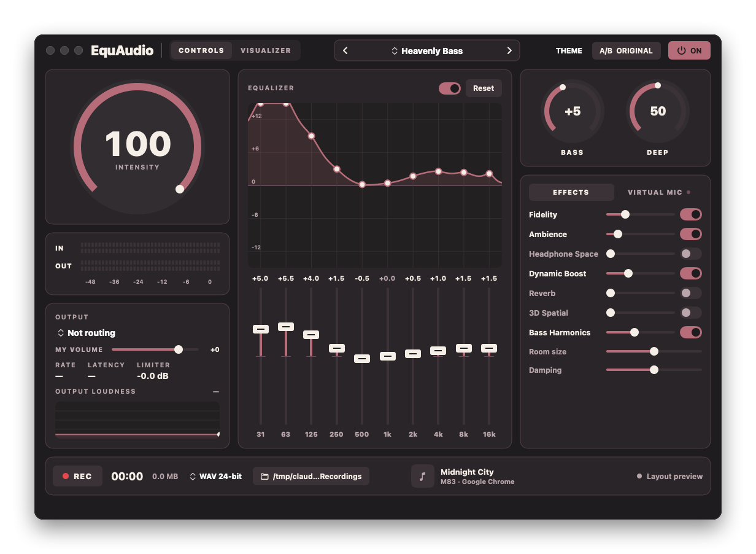Image resolution: width=756 pixels, height=554 pixels.
Task: Click the A/B Original button
Action: click(626, 50)
